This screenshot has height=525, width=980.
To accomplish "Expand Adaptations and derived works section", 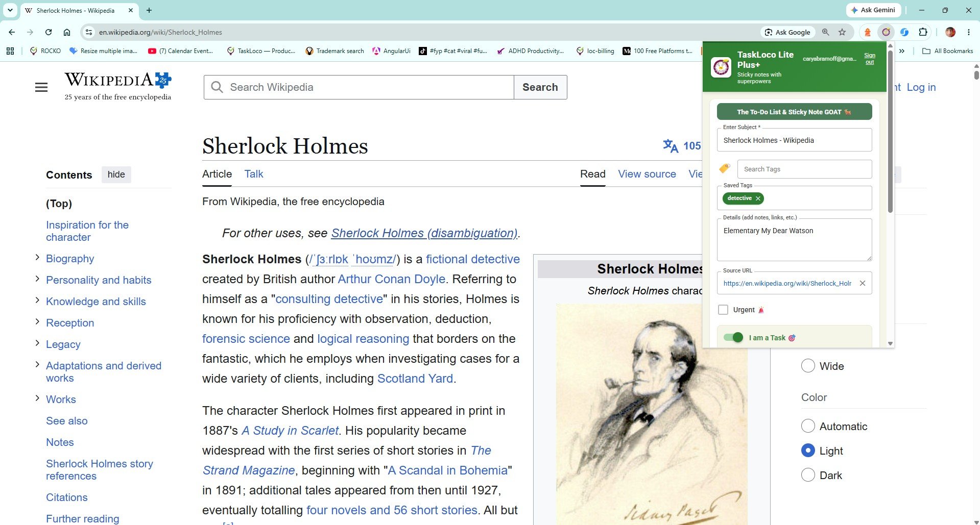I will point(37,365).
